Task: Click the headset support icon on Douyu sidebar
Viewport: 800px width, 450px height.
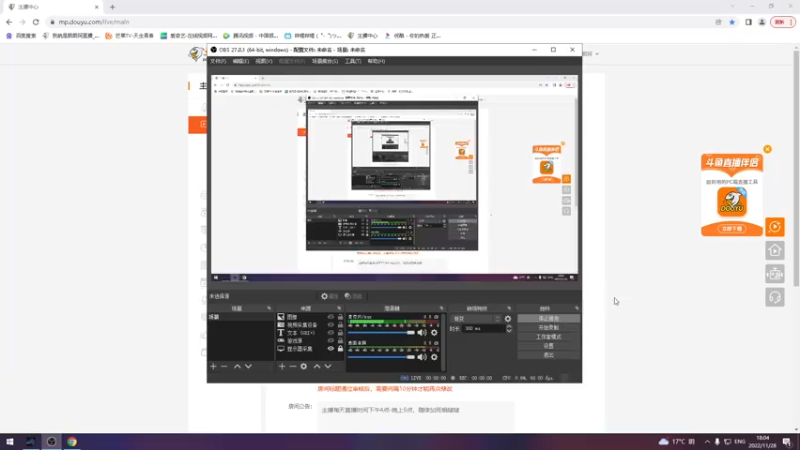Action: 775,297
